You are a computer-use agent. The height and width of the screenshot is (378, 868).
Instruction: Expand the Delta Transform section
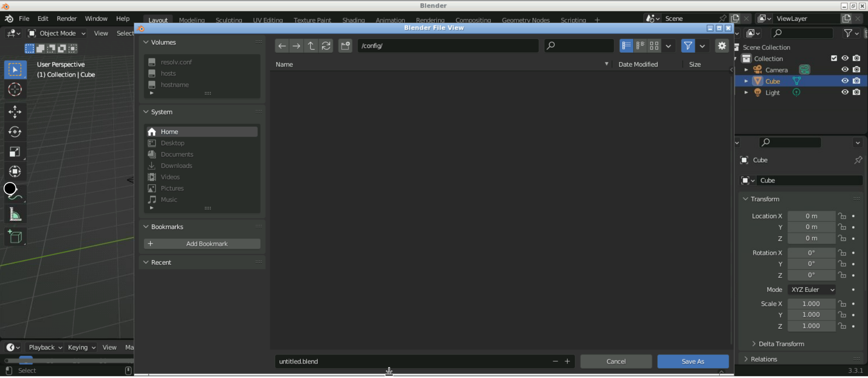pyautogui.click(x=781, y=344)
